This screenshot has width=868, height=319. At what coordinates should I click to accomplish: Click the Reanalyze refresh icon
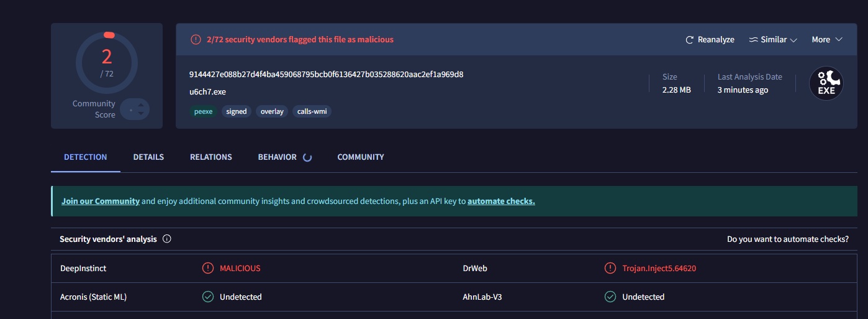pyautogui.click(x=689, y=40)
